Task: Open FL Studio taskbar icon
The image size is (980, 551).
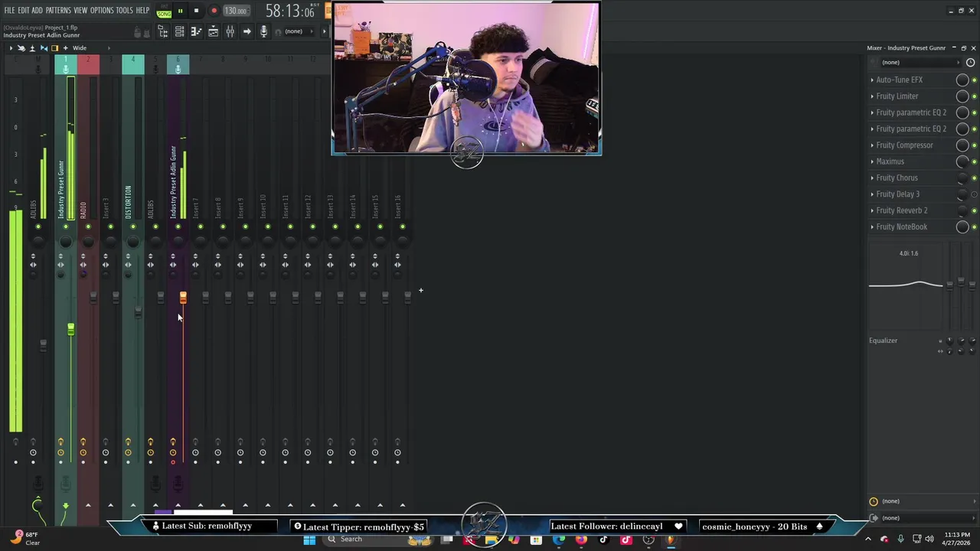Action: click(671, 540)
